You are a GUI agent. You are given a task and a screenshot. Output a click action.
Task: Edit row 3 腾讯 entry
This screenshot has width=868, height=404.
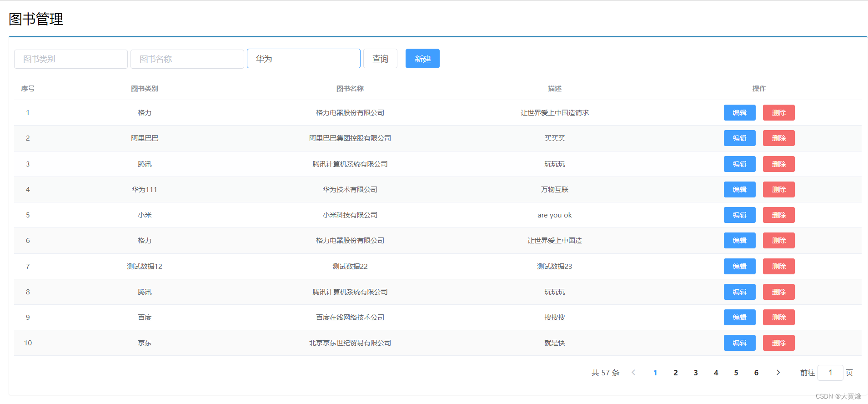[x=739, y=164]
